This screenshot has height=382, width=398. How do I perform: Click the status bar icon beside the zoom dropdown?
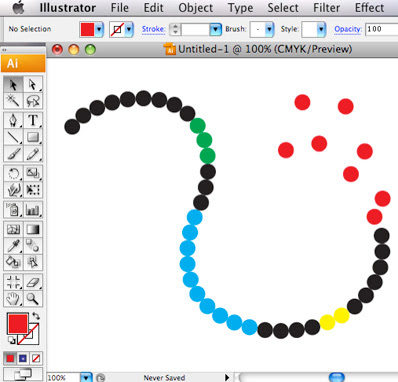tap(100, 378)
